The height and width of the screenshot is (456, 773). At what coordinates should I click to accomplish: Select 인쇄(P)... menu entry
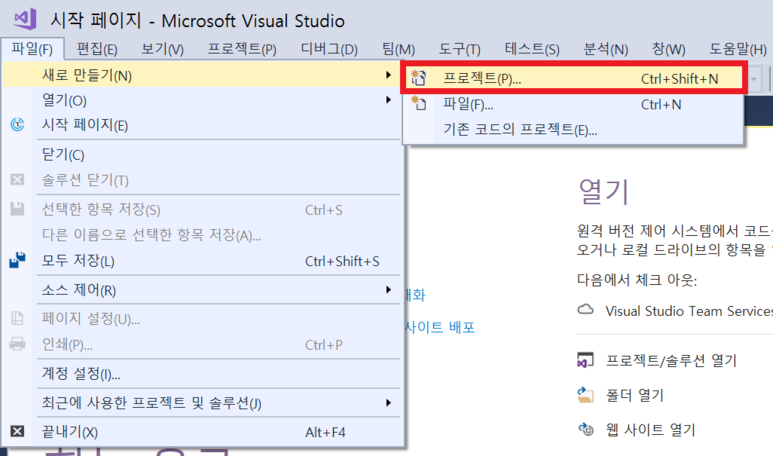click(201, 344)
